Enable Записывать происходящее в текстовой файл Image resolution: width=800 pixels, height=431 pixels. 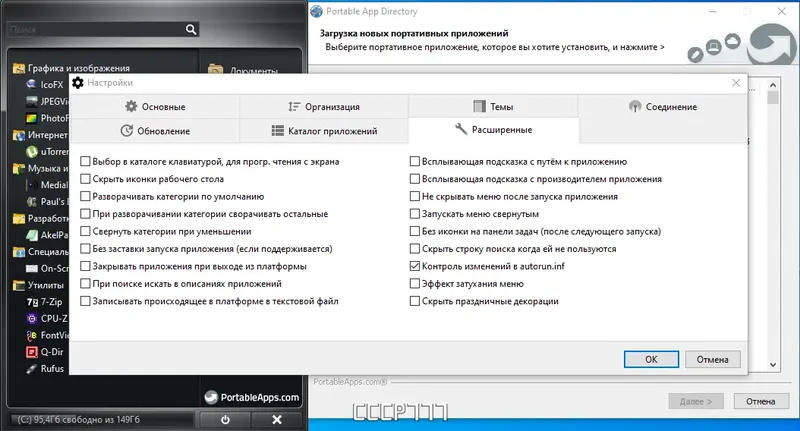[85, 301]
